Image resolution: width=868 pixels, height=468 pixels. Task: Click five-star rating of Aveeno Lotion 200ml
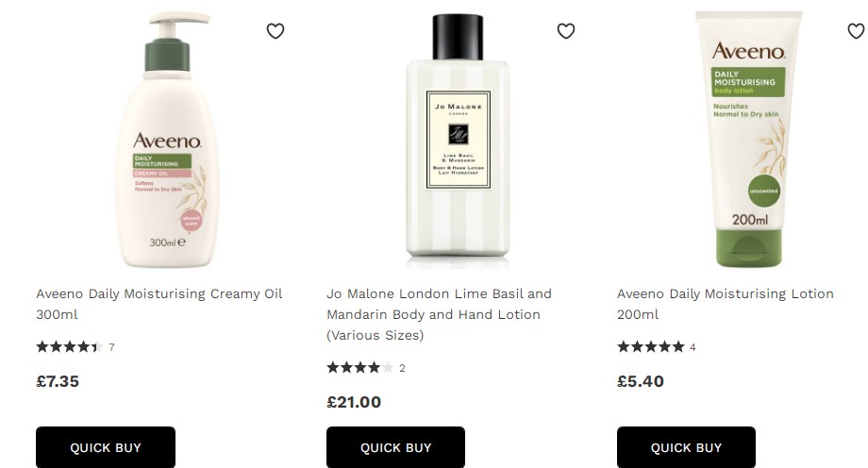tap(650, 347)
